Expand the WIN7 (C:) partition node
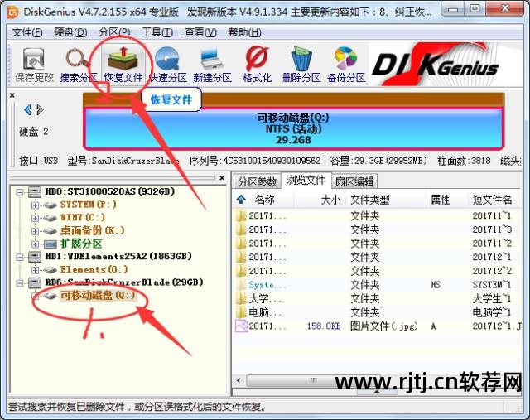Screen dimensions: 530x420 point(35,218)
